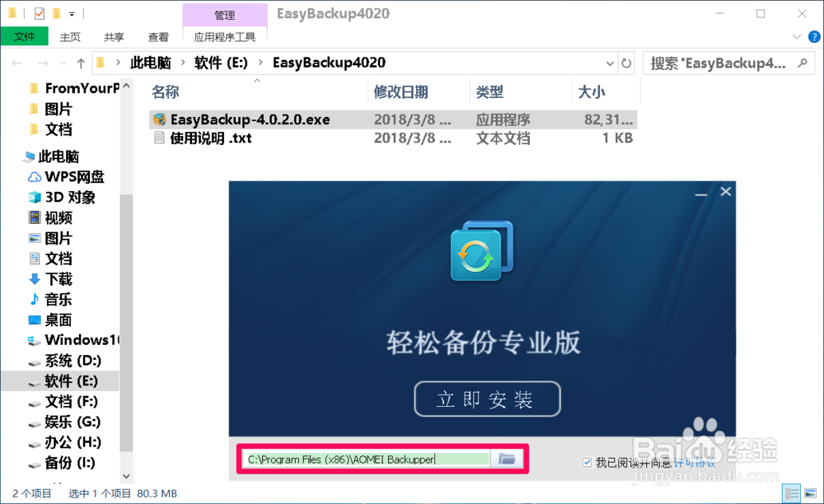Image resolution: width=824 pixels, height=504 pixels.
Task: Sort by 名称 column header
Action: (166, 92)
